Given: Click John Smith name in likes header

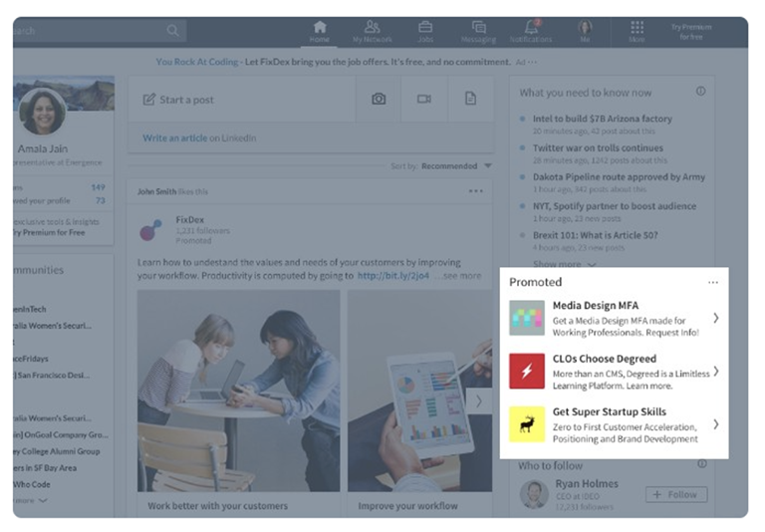Looking at the screenshot, I should (x=156, y=192).
